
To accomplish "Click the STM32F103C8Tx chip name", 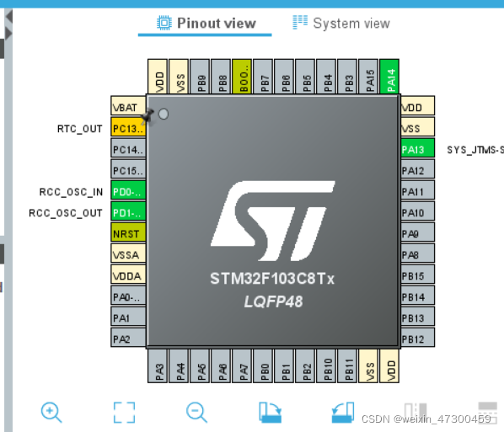I will pos(272,279).
